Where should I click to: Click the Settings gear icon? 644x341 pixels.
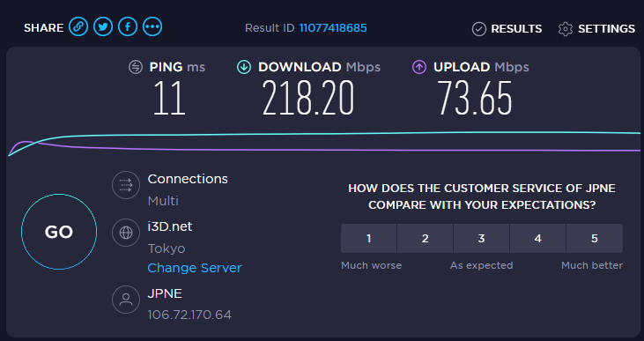[x=566, y=29]
